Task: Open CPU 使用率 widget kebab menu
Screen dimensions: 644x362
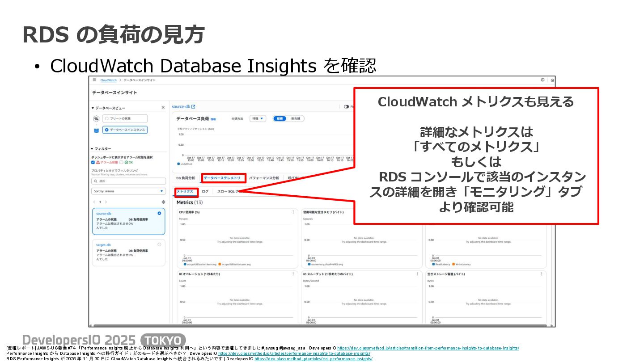Action: (293, 212)
